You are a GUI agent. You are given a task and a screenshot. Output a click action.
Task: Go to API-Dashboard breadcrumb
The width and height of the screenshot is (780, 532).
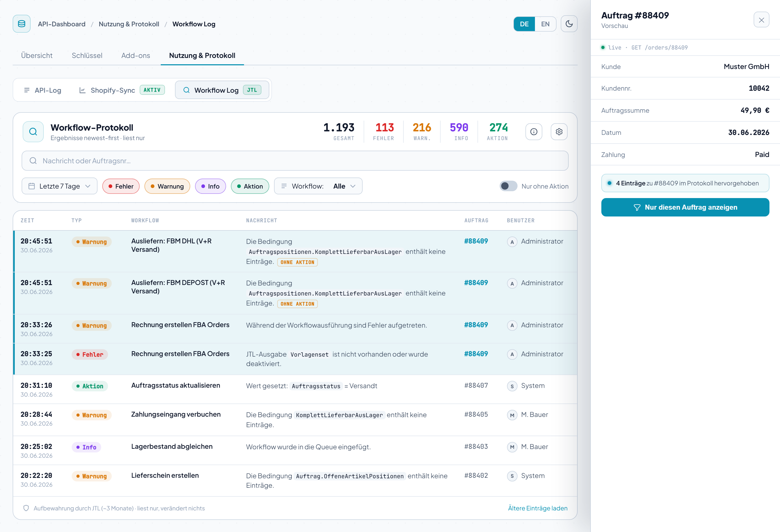point(61,24)
